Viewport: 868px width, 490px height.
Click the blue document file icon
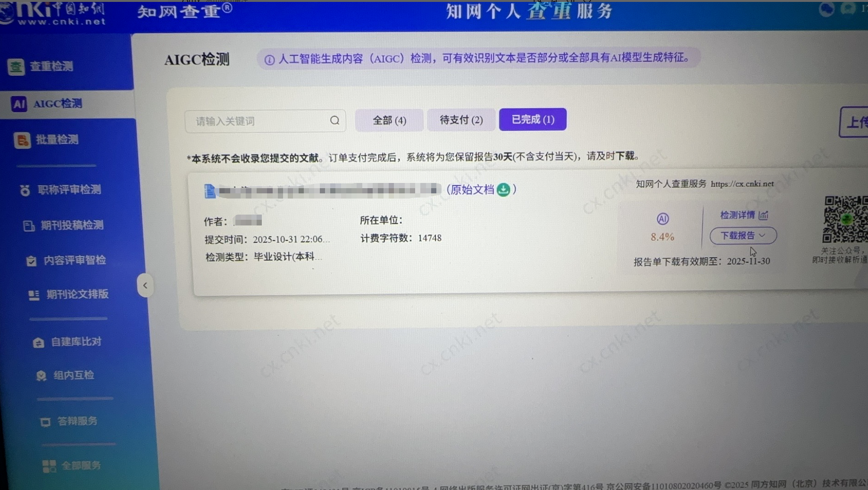(210, 191)
